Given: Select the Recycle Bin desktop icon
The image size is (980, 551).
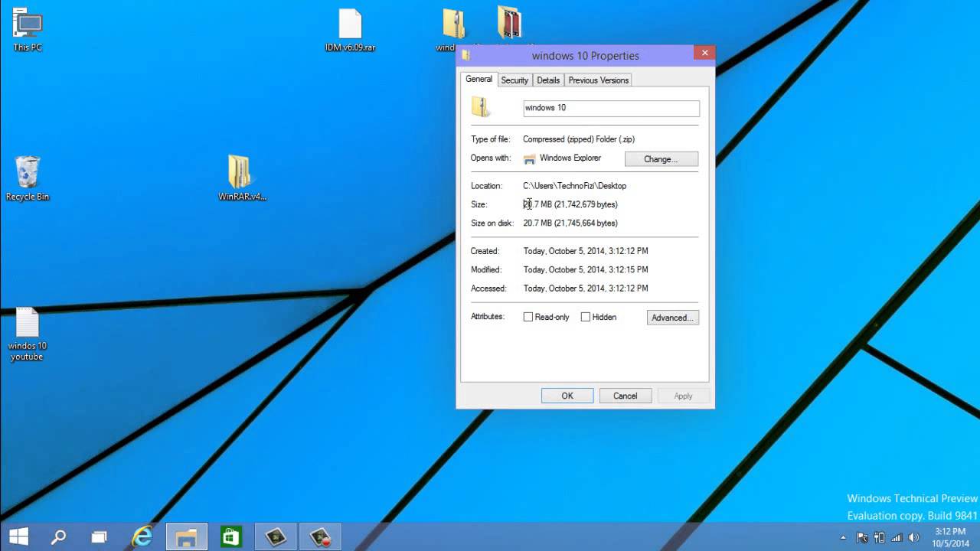Looking at the screenshot, I should click(27, 178).
